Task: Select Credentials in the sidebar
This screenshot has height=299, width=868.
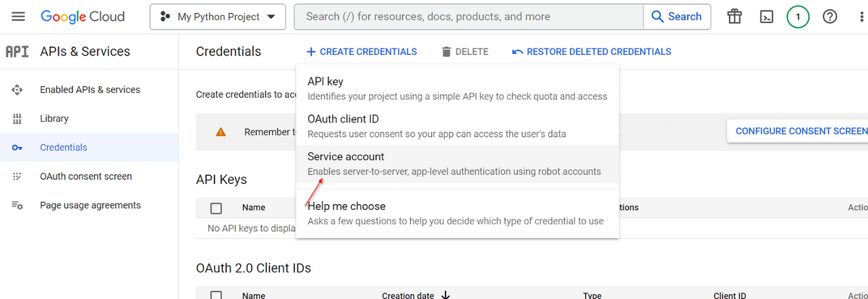Action: [64, 148]
